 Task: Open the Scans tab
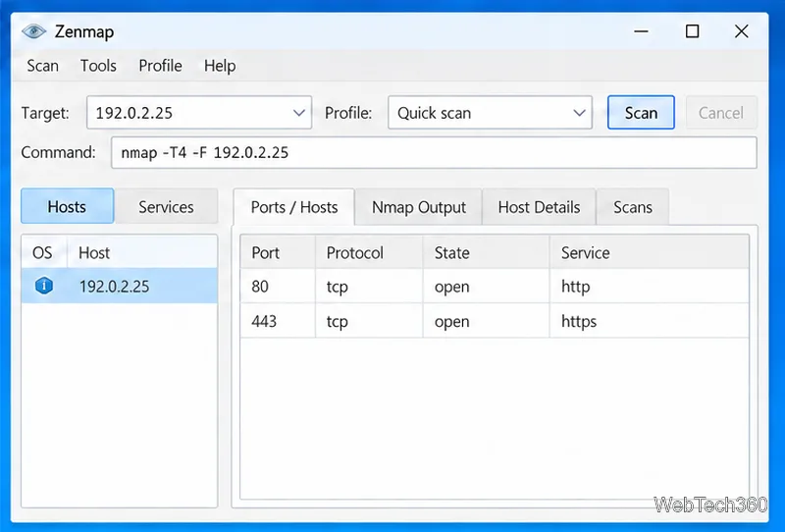[633, 207]
